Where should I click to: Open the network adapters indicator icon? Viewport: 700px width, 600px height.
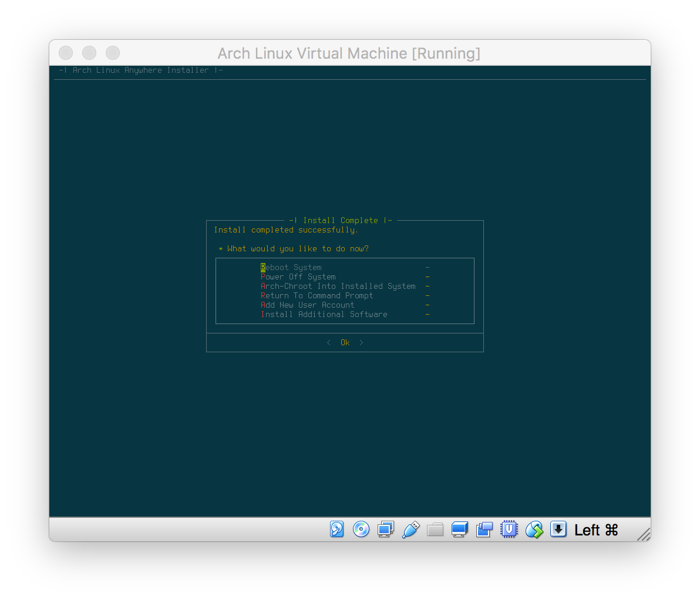(x=386, y=529)
